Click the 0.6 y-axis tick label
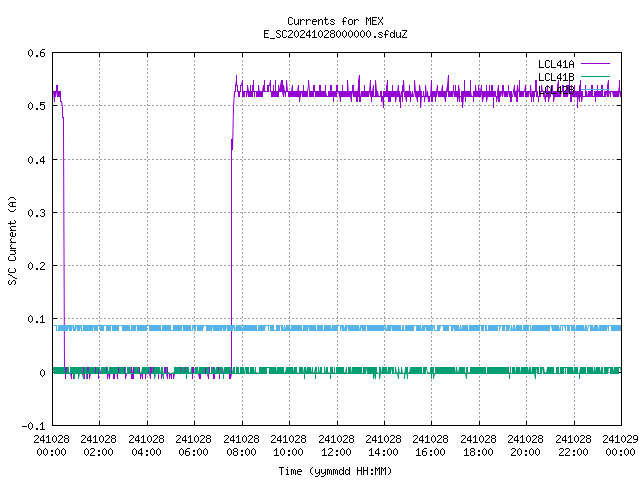Viewport: 640px width, 480px height. click(x=36, y=53)
